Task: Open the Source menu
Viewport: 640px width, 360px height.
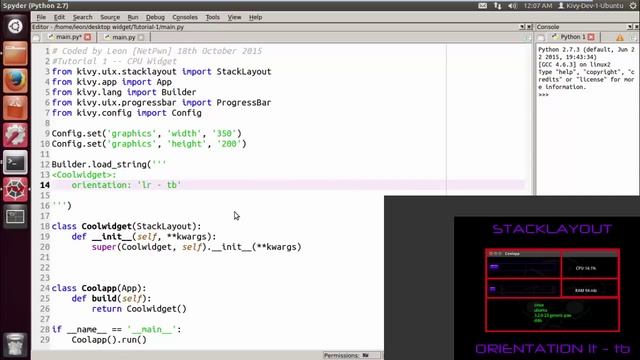Action: click(110, 17)
